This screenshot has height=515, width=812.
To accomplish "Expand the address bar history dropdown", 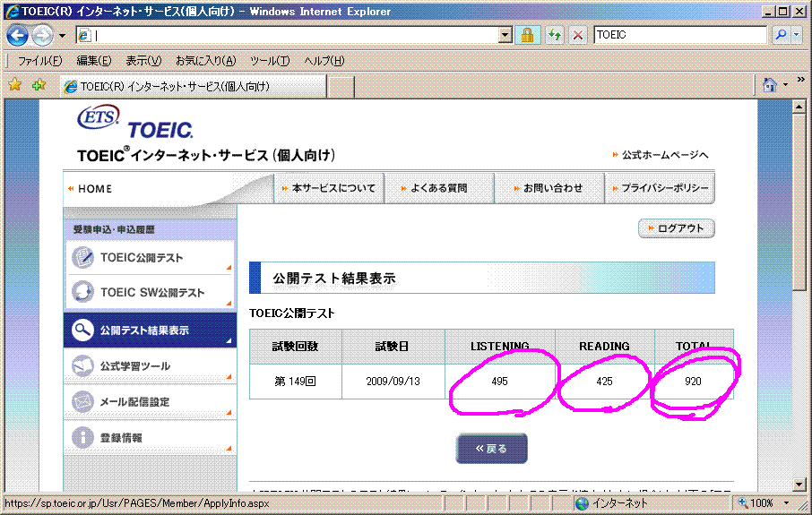I will click(505, 35).
